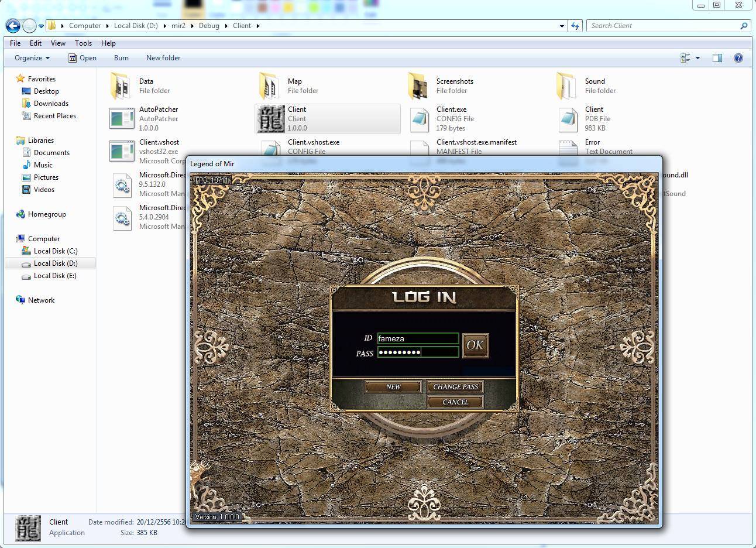756x548 pixels.
Task: Click the NEW account button
Action: point(393,387)
